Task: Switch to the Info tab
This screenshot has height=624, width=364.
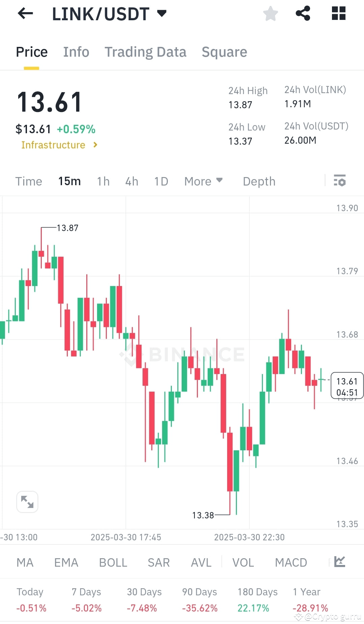Action: [x=76, y=52]
